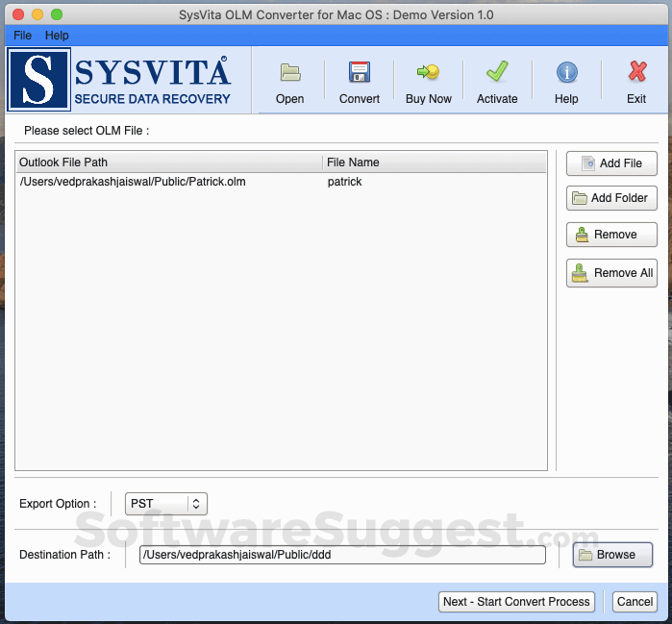Click the Add Folder button
Viewport: 672px width, 624px height.
pyautogui.click(x=611, y=198)
